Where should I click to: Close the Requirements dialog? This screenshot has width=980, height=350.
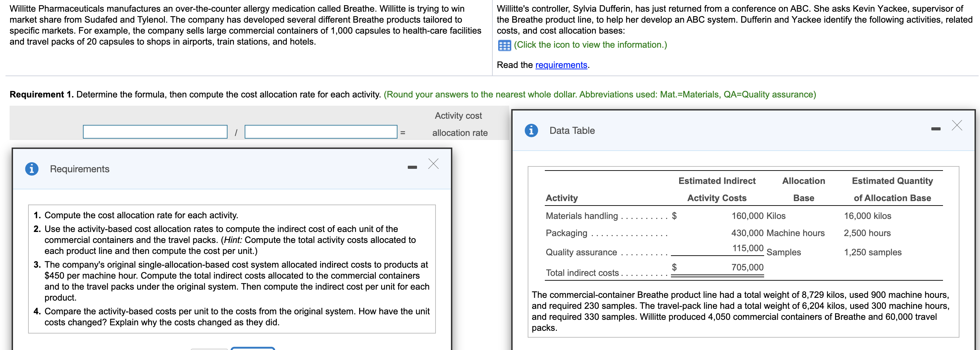(x=433, y=164)
